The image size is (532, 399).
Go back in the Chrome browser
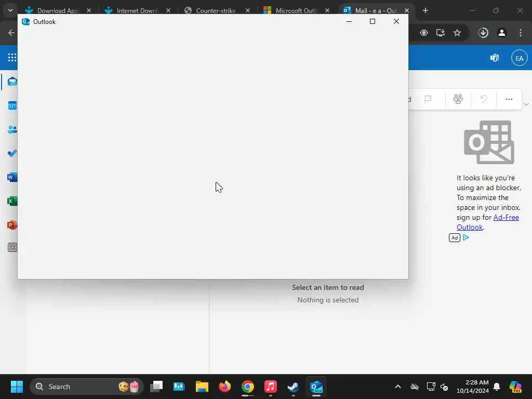(x=11, y=33)
